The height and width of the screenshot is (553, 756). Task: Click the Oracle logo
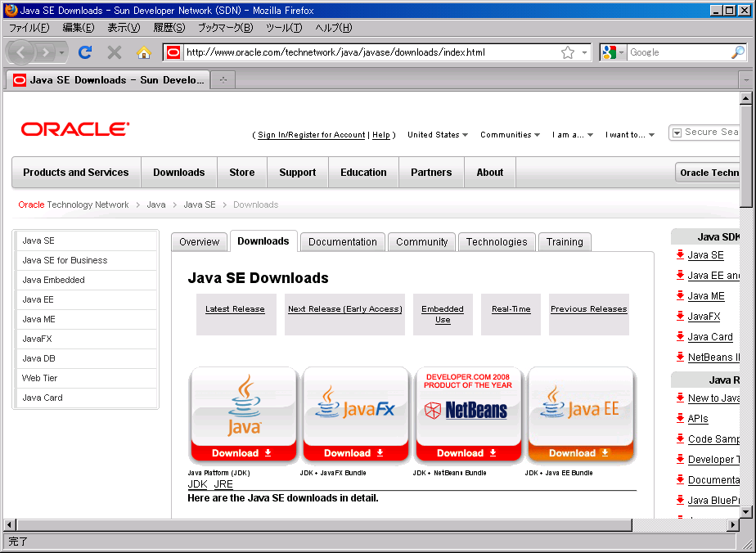pyautogui.click(x=74, y=129)
